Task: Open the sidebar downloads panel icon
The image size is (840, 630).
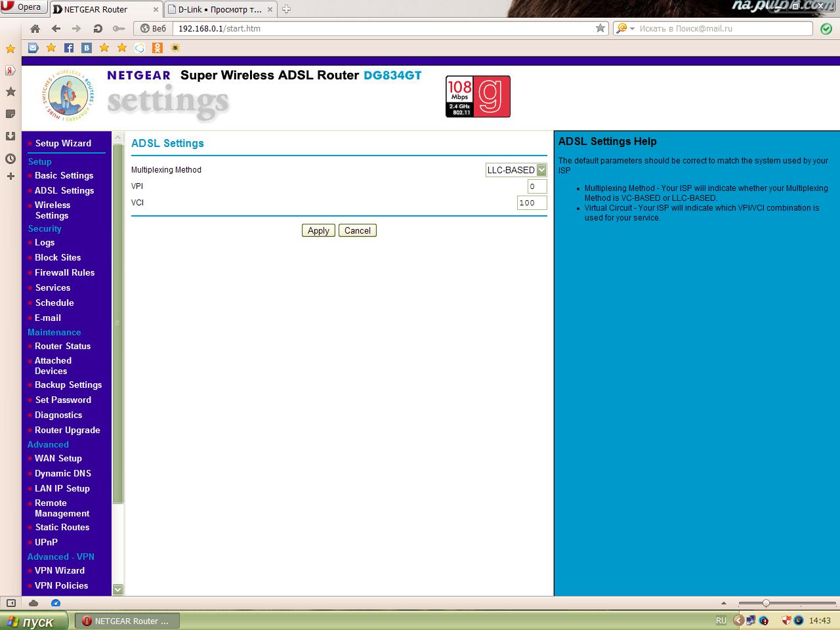Action: (10, 136)
